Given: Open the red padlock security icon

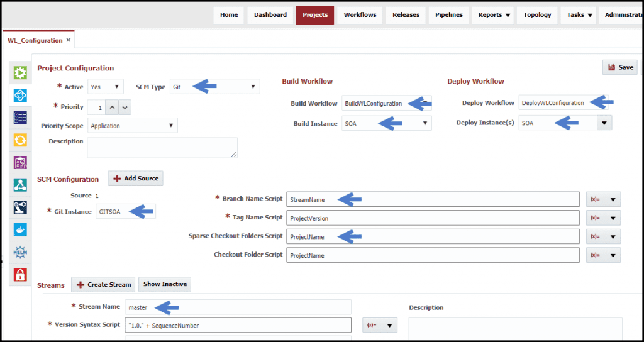Looking at the screenshot, I should click(x=20, y=274).
